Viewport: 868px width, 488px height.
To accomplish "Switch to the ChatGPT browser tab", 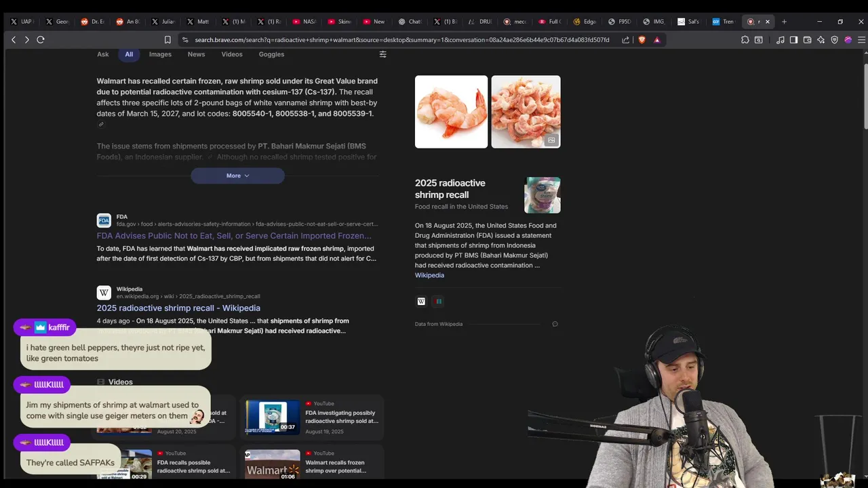I will [x=410, y=22].
